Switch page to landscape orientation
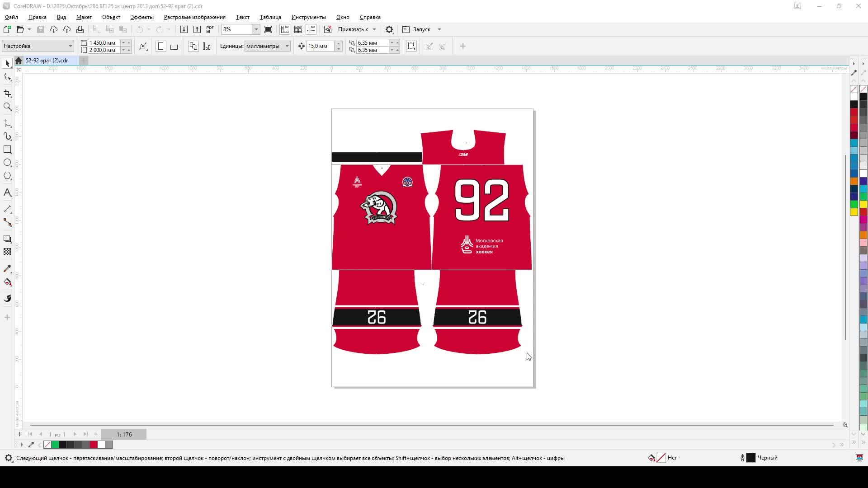This screenshot has height=488, width=868. point(174,47)
